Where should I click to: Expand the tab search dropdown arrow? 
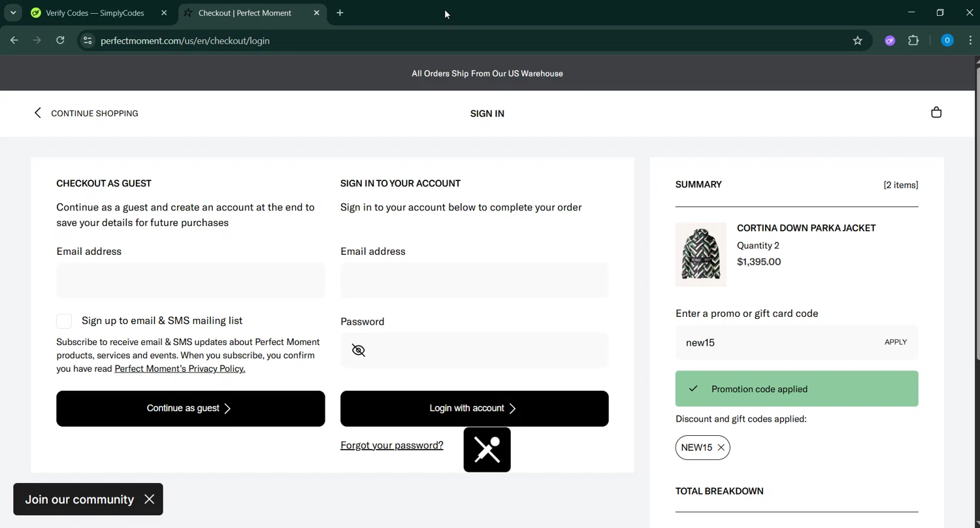tap(13, 13)
